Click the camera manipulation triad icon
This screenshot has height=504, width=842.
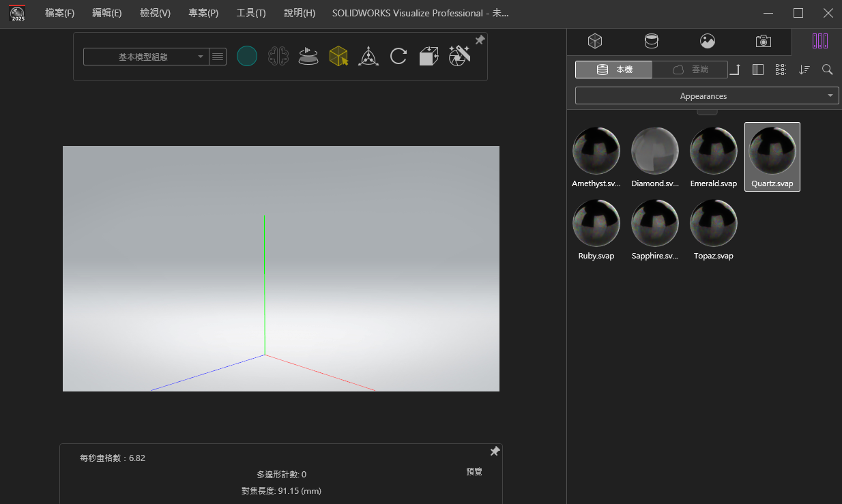(368, 57)
